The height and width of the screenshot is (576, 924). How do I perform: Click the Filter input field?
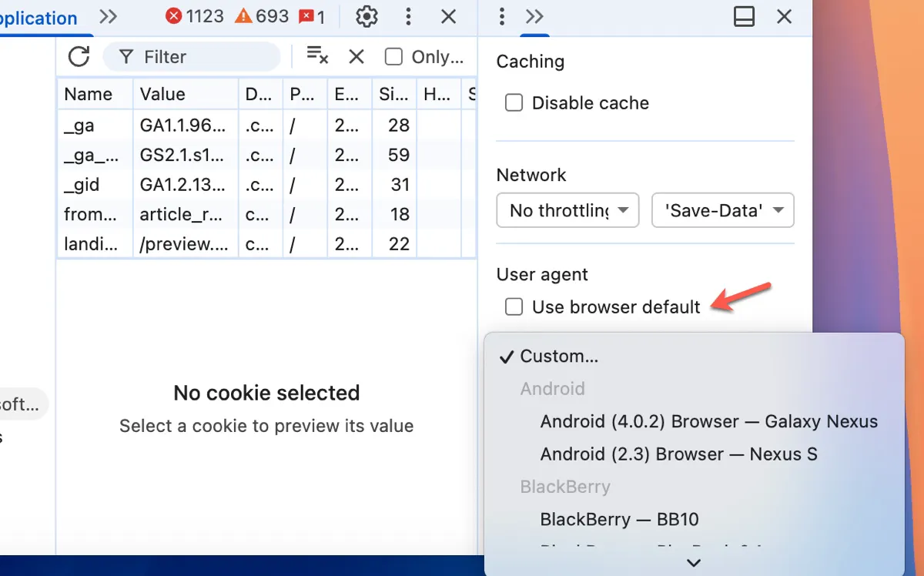point(192,56)
